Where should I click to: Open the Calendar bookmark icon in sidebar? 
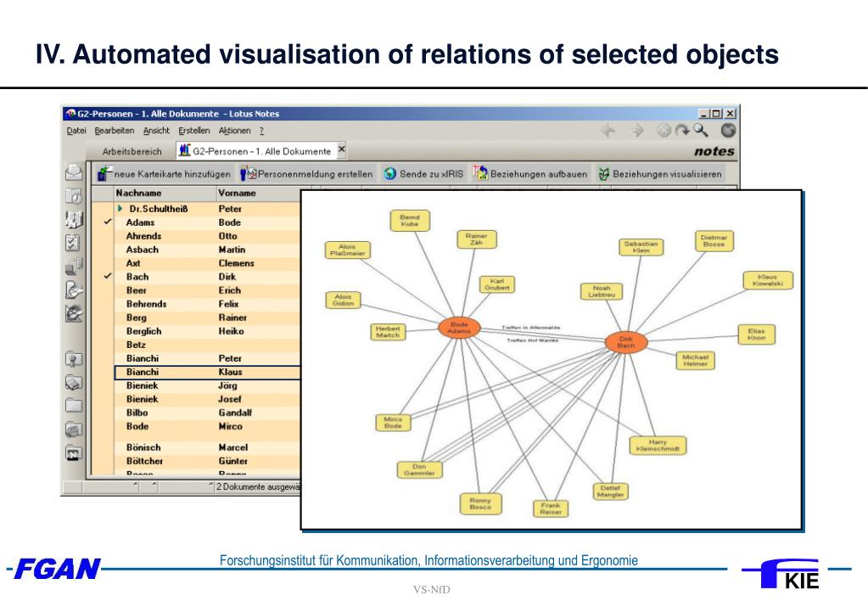coord(74,195)
